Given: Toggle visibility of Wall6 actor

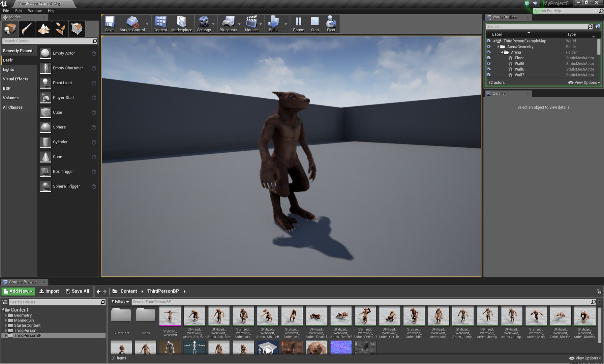Looking at the screenshot, I should (x=488, y=69).
